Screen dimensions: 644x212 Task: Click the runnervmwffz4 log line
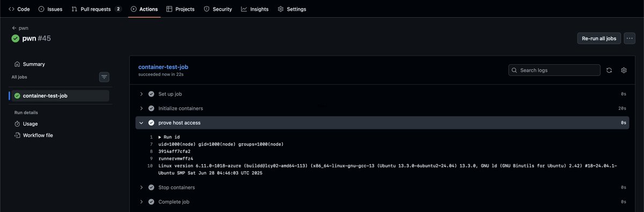point(176,159)
